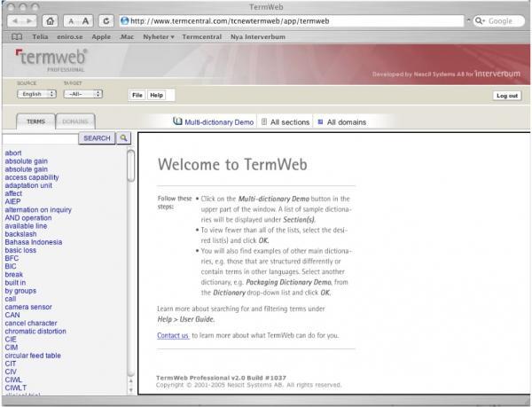Select the term affect
This screenshot has width=532, height=407.
point(13,193)
